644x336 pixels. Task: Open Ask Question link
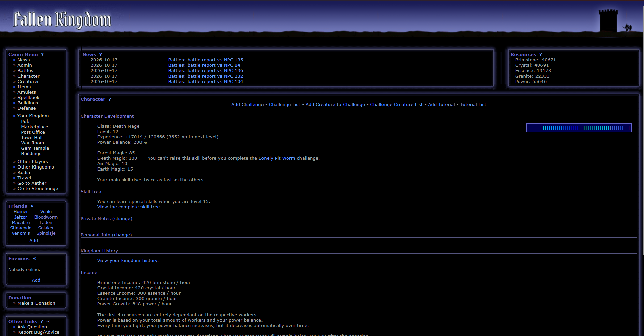click(32, 327)
